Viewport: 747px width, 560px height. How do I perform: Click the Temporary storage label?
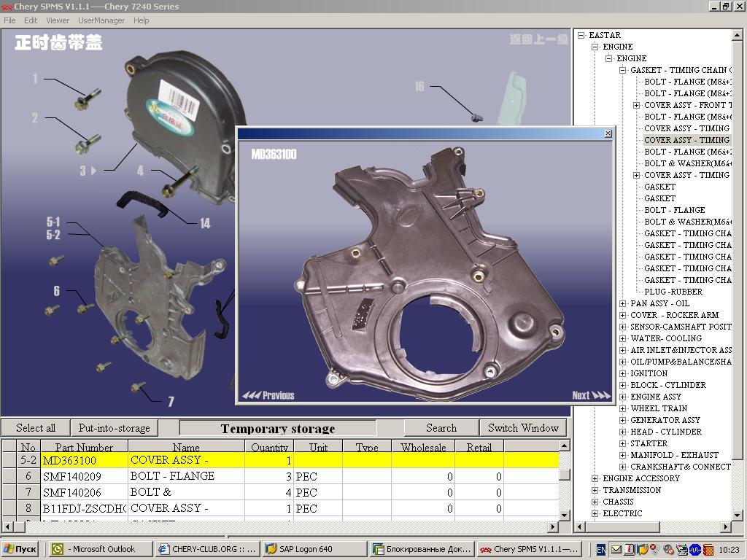[x=278, y=429]
